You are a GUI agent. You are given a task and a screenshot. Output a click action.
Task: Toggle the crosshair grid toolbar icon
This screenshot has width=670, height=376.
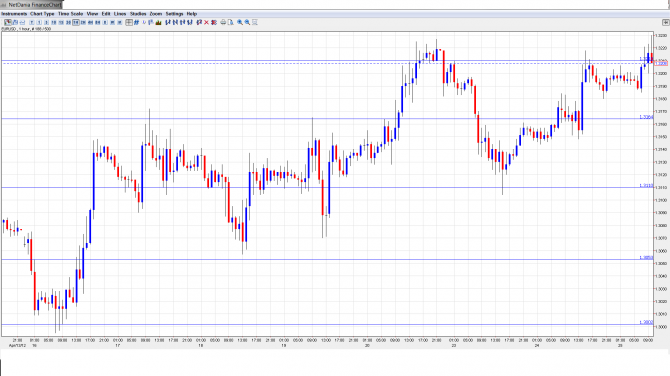point(129,22)
